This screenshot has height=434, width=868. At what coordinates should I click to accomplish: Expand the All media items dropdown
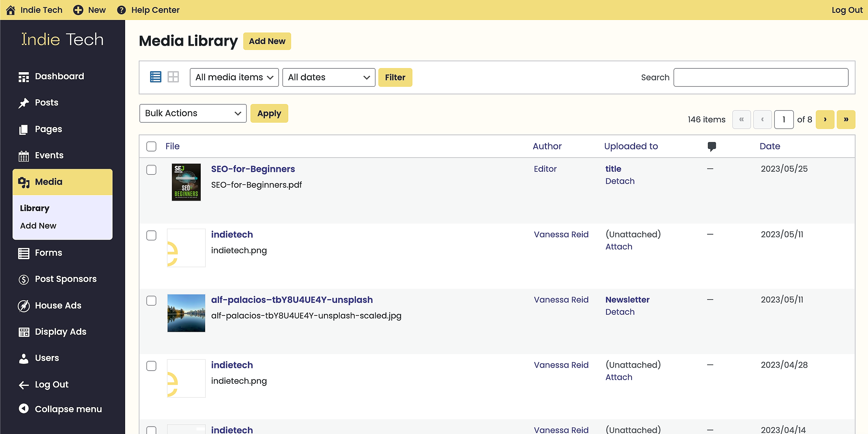(x=234, y=77)
